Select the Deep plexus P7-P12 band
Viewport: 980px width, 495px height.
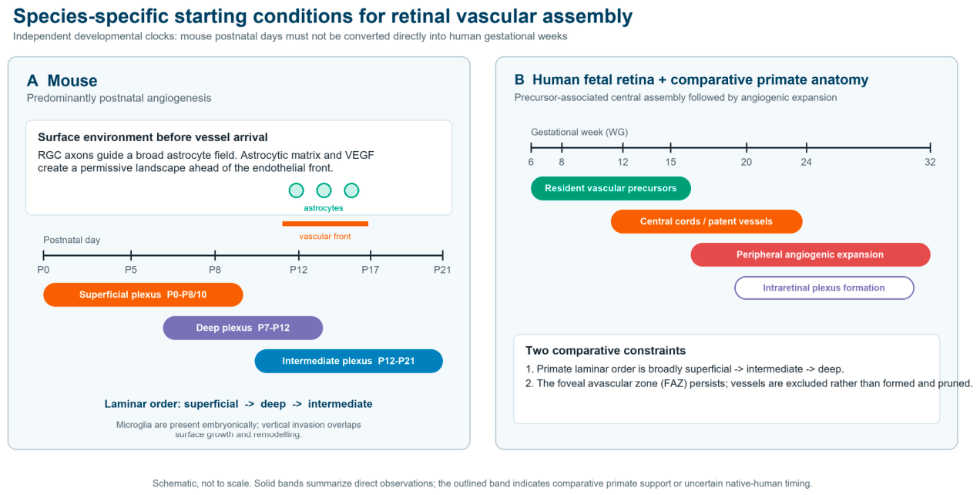[243, 328]
